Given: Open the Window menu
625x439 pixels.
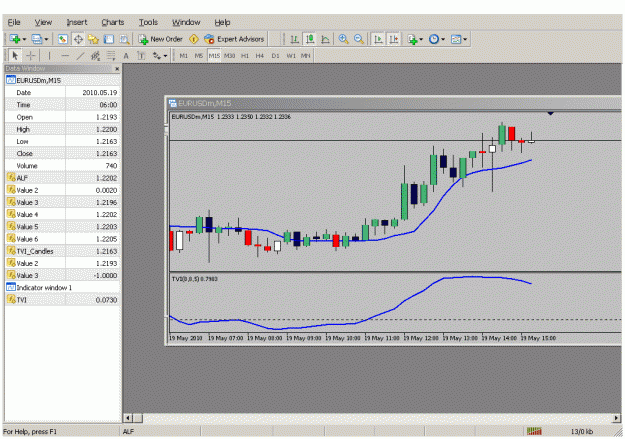Looking at the screenshot, I should pyautogui.click(x=186, y=22).
